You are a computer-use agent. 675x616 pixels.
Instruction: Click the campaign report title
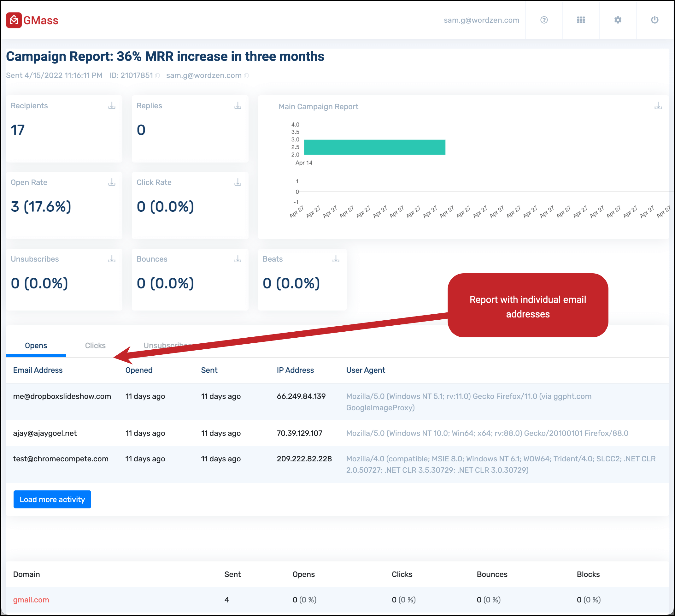[165, 56]
